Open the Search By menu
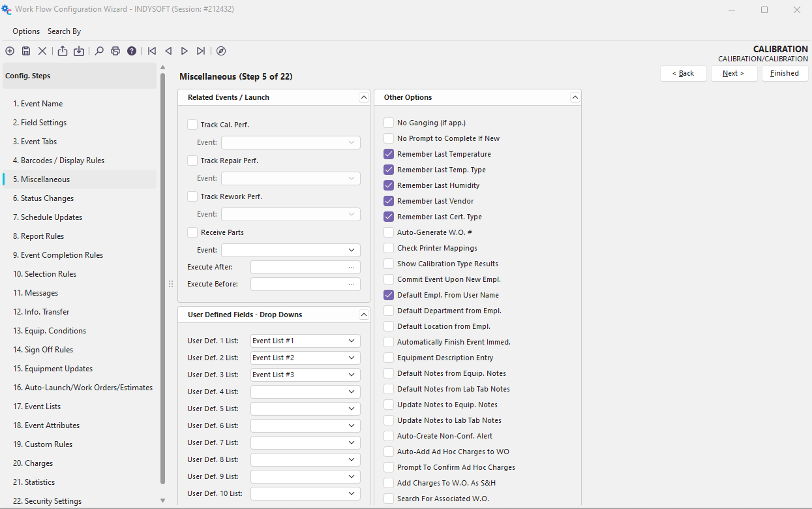Image resolution: width=812 pixels, height=509 pixels. point(64,31)
